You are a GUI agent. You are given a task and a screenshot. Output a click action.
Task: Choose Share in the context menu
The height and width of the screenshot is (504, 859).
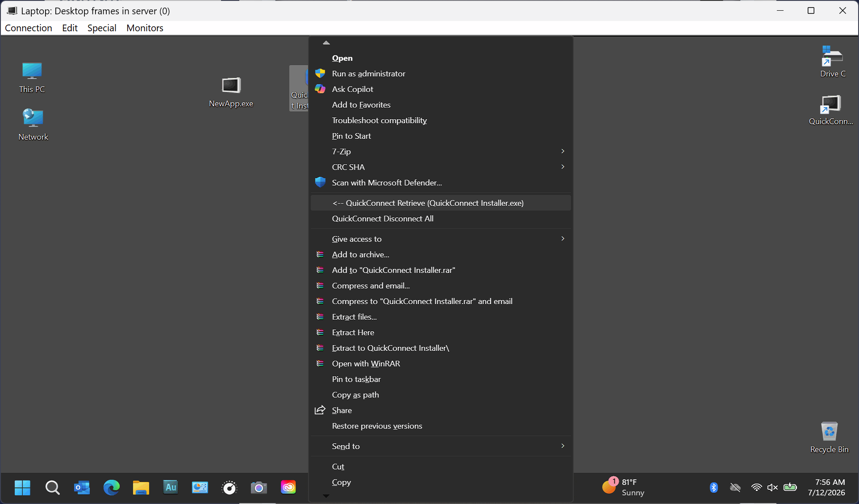pos(441,411)
